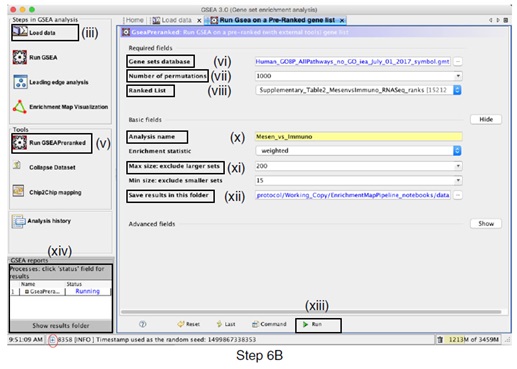Open the Ranked List selector dropdown
The height and width of the screenshot is (369, 517).
457,90
